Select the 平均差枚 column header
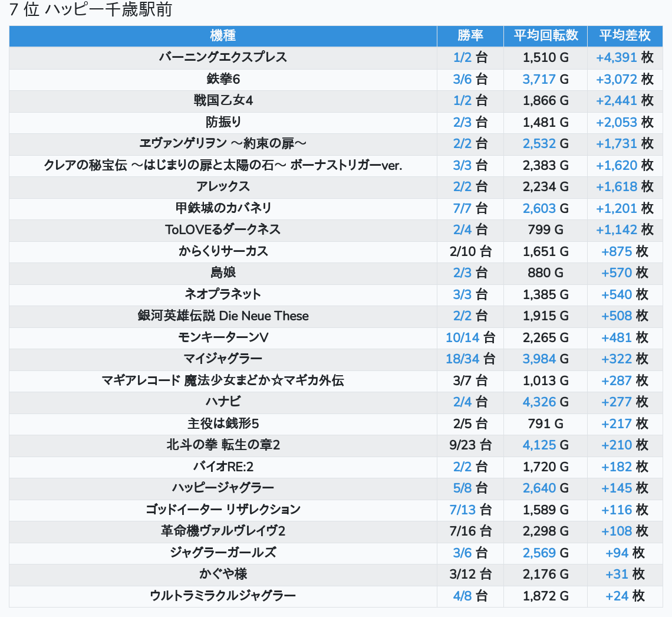The width and height of the screenshot is (672, 617). click(x=624, y=35)
